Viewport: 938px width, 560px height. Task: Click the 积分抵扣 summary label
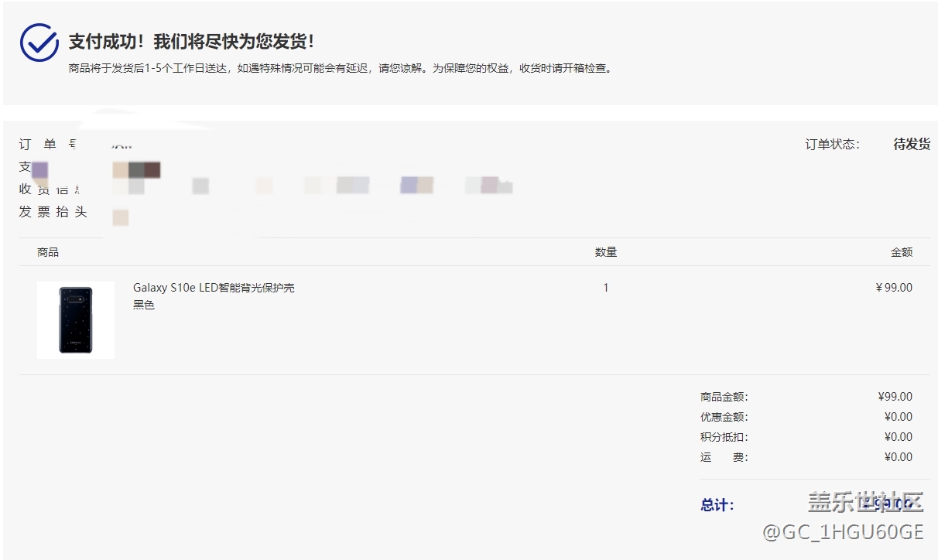pyautogui.click(x=724, y=437)
